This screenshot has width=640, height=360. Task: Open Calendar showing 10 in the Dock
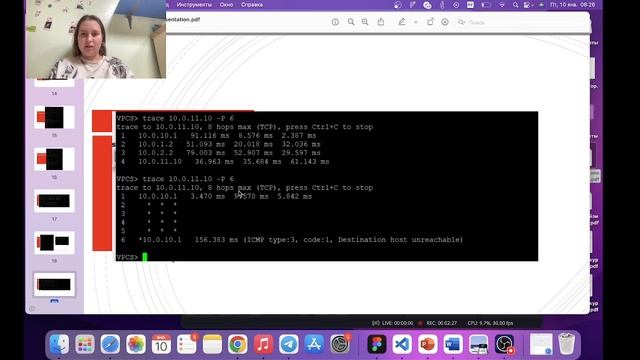(x=161, y=344)
